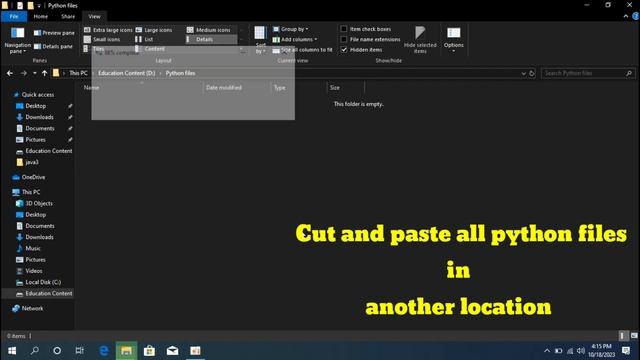The width and height of the screenshot is (640, 360).
Task: Click Python files breadcrumb
Action: coord(180,73)
